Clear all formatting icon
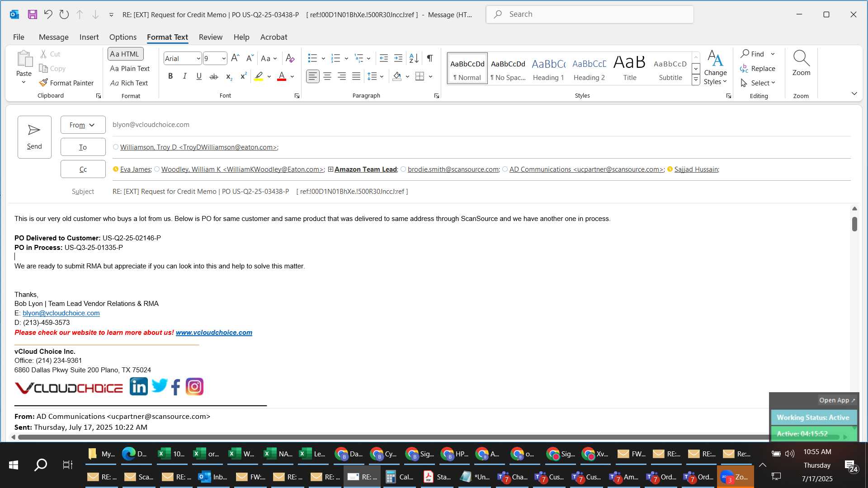This screenshot has width=868, height=488. coord(290,58)
